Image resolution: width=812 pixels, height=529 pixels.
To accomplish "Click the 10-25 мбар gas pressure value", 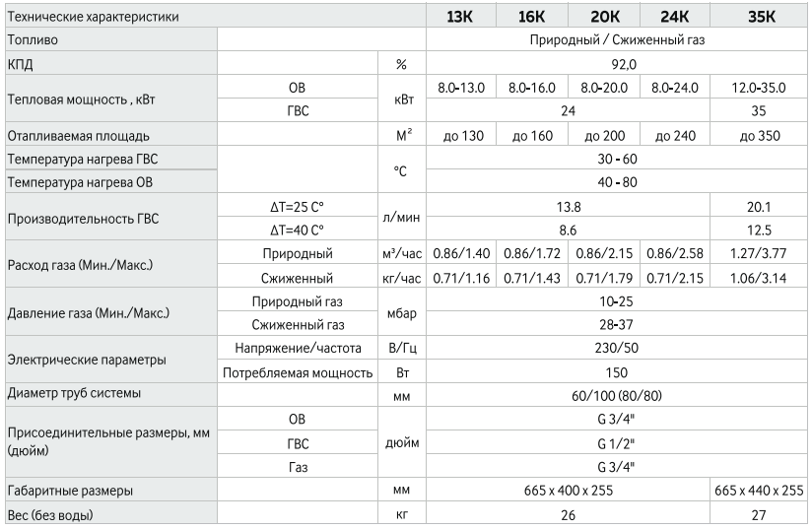I will [x=615, y=301].
